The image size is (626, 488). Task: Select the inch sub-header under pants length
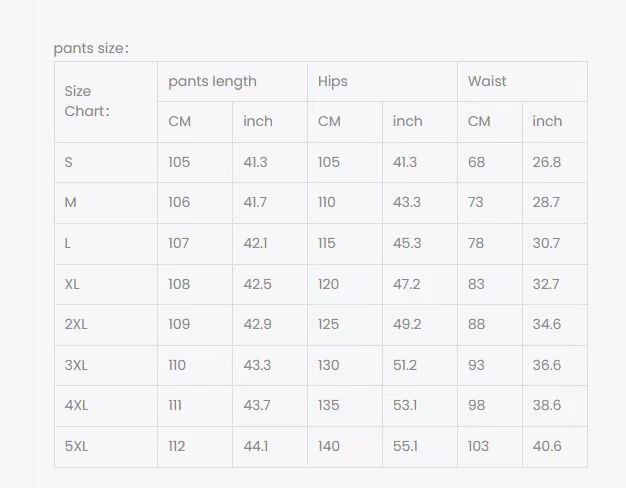(x=258, y=121)
